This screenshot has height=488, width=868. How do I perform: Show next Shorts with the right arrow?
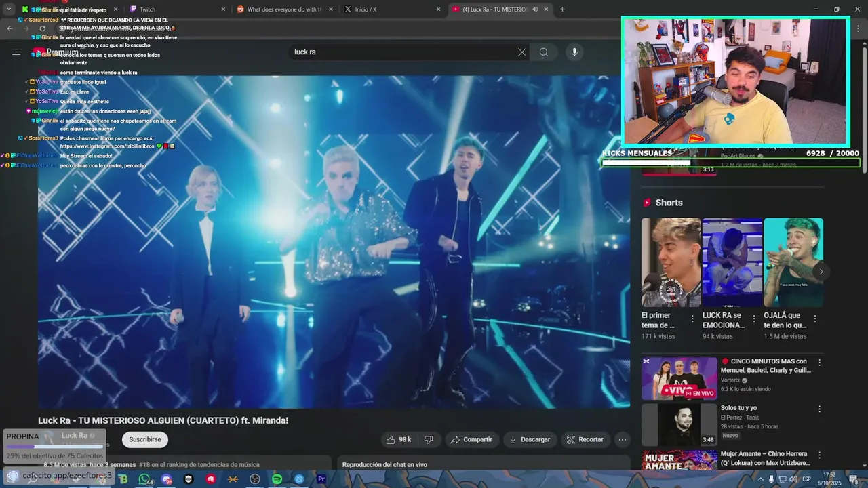point(821,272)
